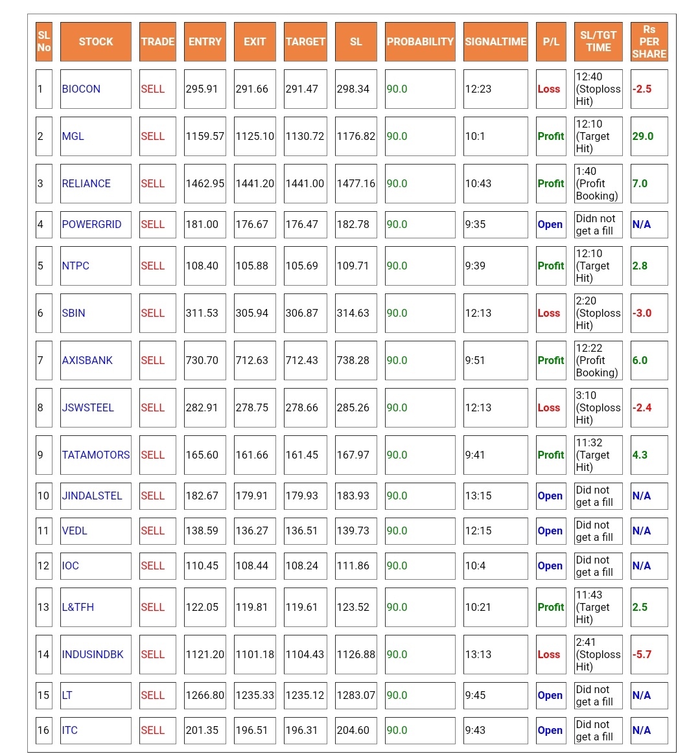
Task: Click the SL/TGT TIME header
Action: pyautogui.click(x=598, y=42)
